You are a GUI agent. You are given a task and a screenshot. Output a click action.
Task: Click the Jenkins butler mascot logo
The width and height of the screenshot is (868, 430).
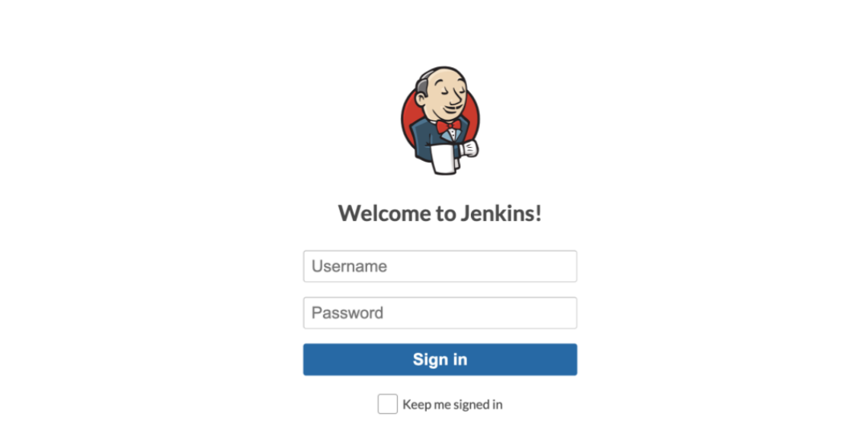[440, 120]
